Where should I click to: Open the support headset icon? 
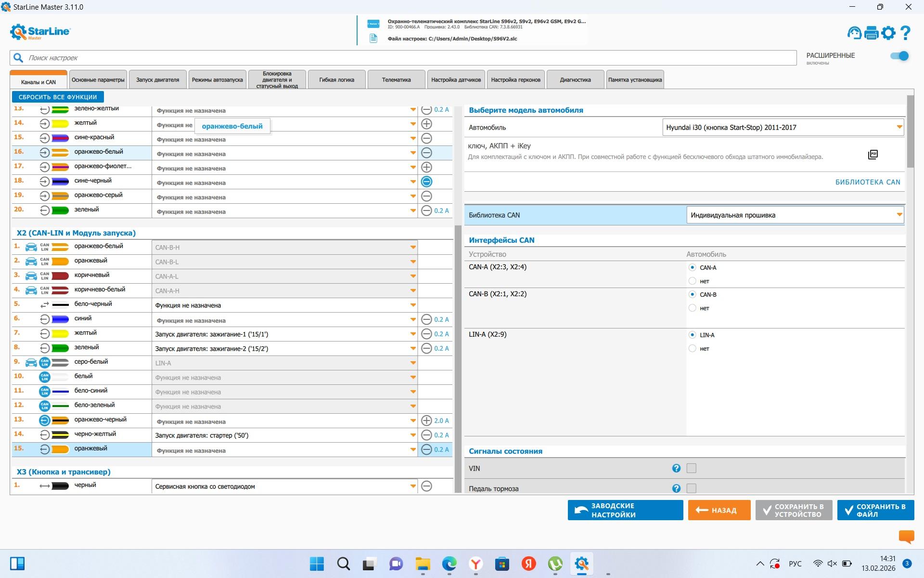(x=854, y=33)
